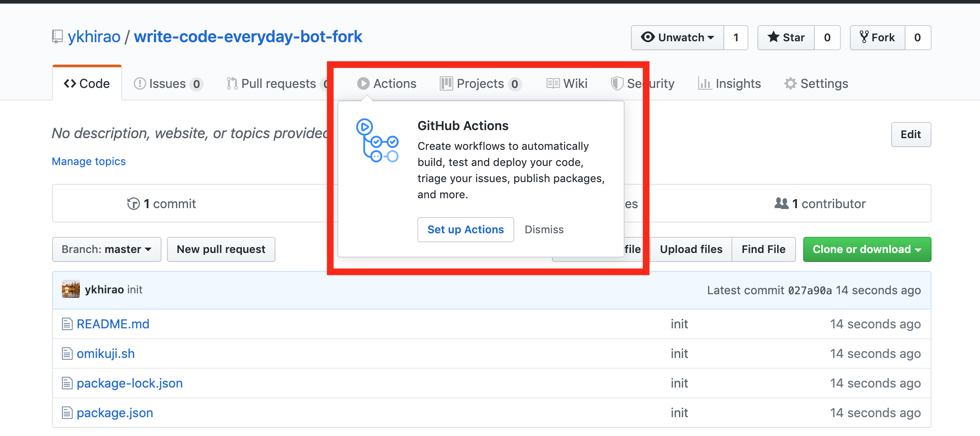Screen dimensions: 980x436
Task: Click the Set up Actions button
Action: 466,229
